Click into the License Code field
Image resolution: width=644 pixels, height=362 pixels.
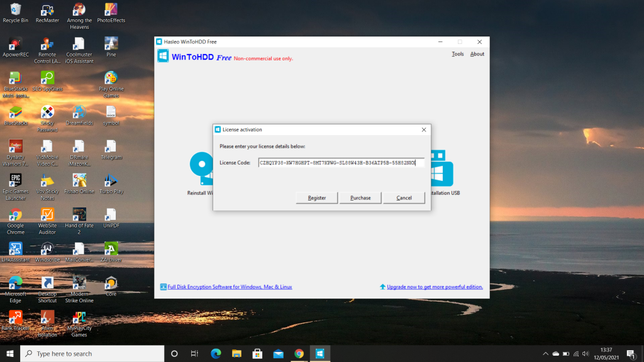pyautogui.click(x=341, y=163)
